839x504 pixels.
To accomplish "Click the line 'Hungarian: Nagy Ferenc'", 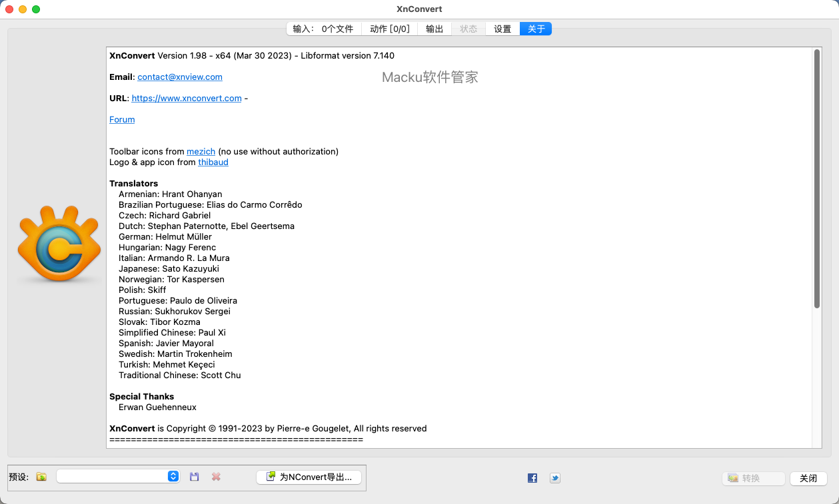I will tap(167, 247).
